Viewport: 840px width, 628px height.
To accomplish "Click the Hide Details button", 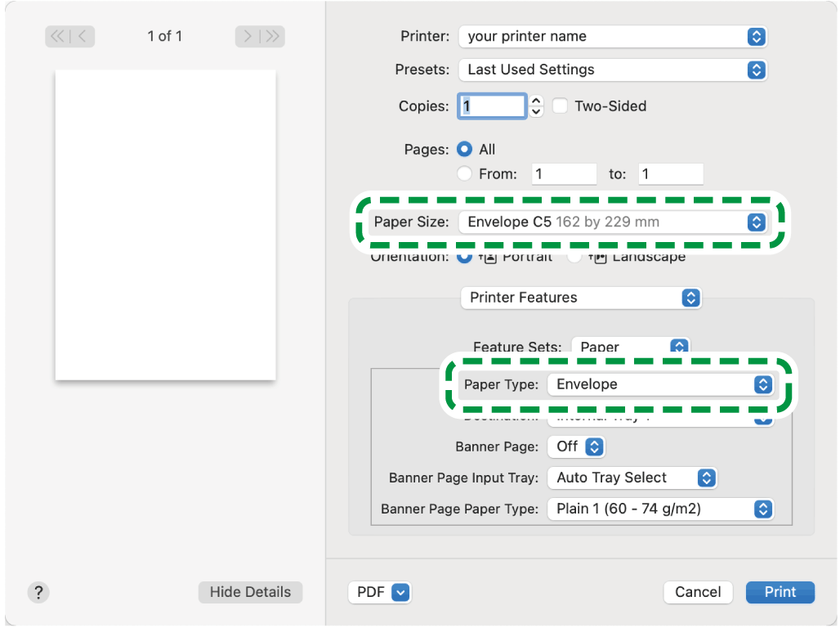I will coord(250,593).
